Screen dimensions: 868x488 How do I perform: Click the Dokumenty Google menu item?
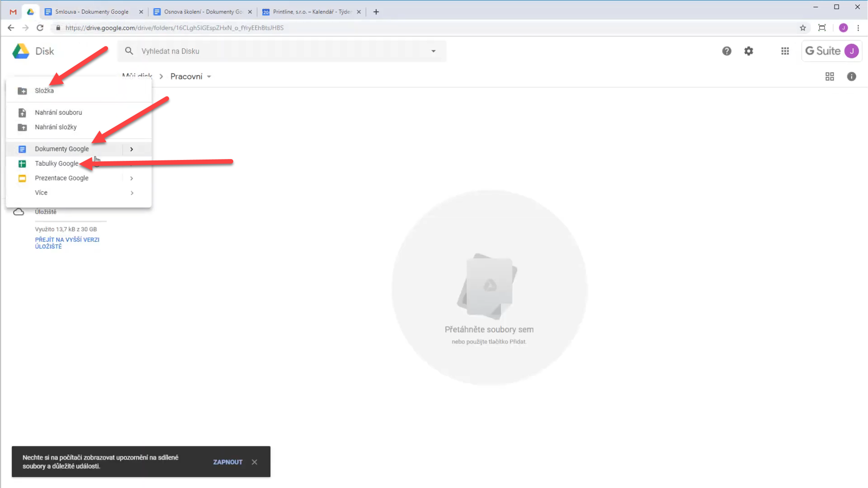point(61,149)
